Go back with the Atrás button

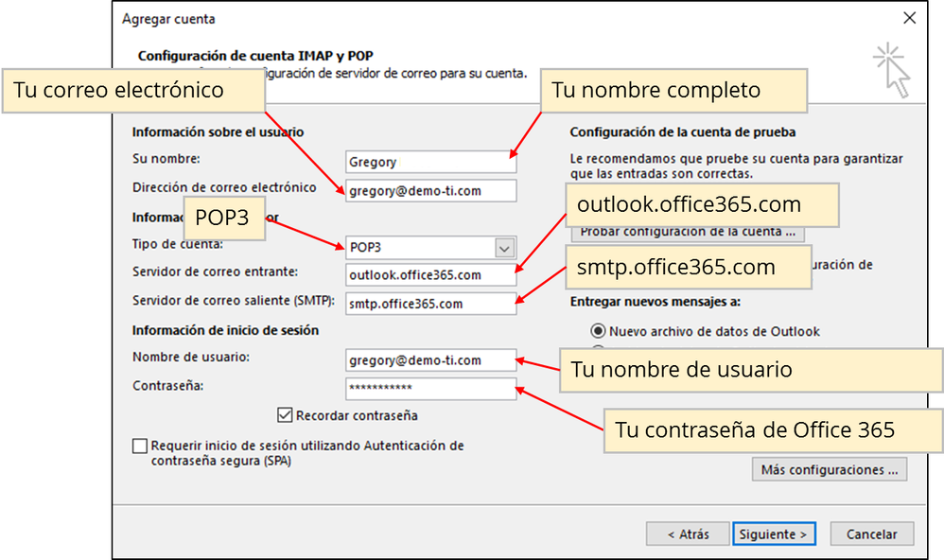(x=688, y=534)
